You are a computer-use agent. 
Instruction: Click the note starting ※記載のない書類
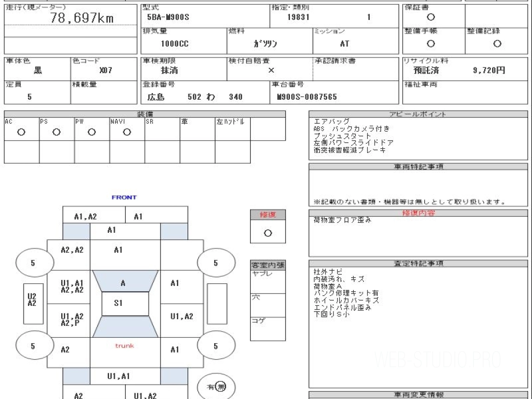[410, 202]
